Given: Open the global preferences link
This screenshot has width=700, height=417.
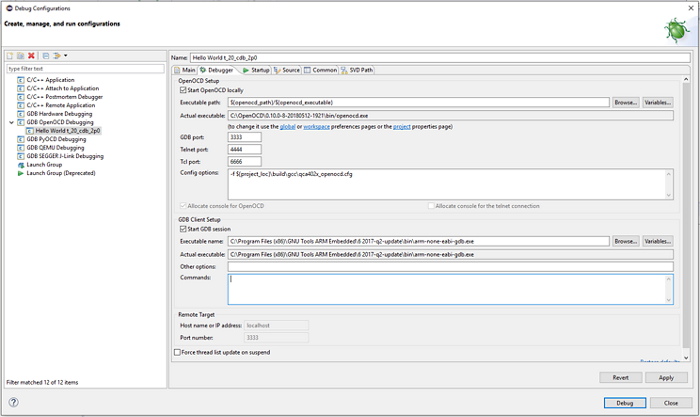Looking at the screenshot, I should [x=288, y=127].
